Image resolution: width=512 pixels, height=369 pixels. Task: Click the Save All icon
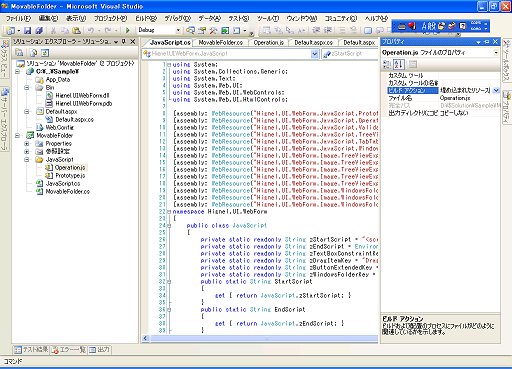tap(39, 31)
